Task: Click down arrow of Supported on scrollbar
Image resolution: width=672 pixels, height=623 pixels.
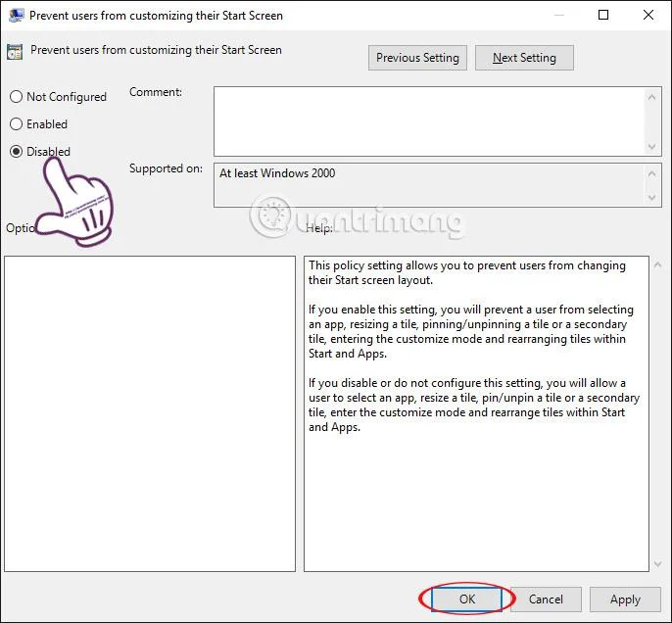Action: tap(651, 198)
